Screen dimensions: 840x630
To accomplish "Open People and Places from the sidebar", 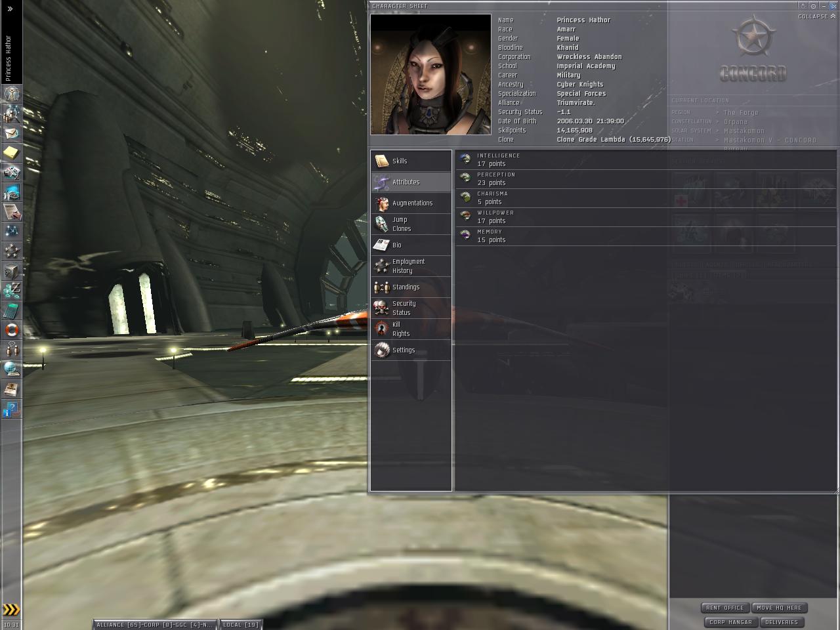I will tap(11, 114).
